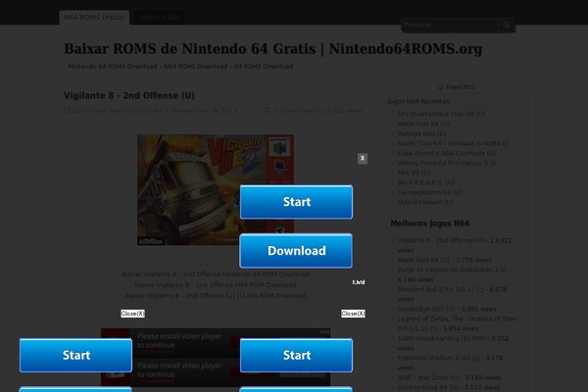Viewport: 588px width, 392px height.
Task: Click the upper Please install video player banner
Action: point(216,343)
